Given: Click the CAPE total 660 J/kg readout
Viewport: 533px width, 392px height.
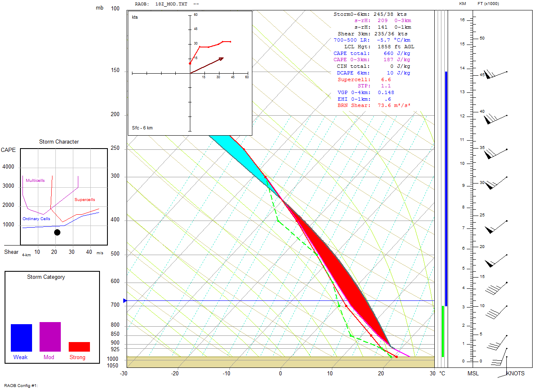Looking at the screenshot, I should point(371,53).
